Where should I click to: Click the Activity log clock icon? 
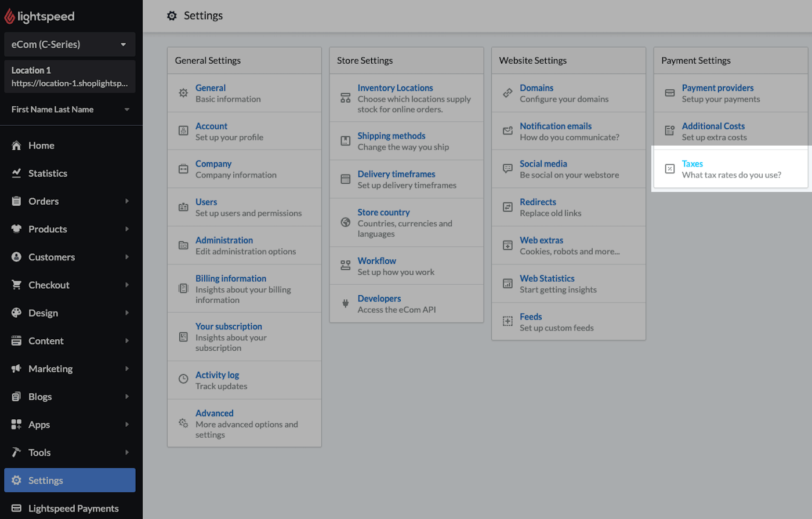pyautogui.click(x=183, y=380)
